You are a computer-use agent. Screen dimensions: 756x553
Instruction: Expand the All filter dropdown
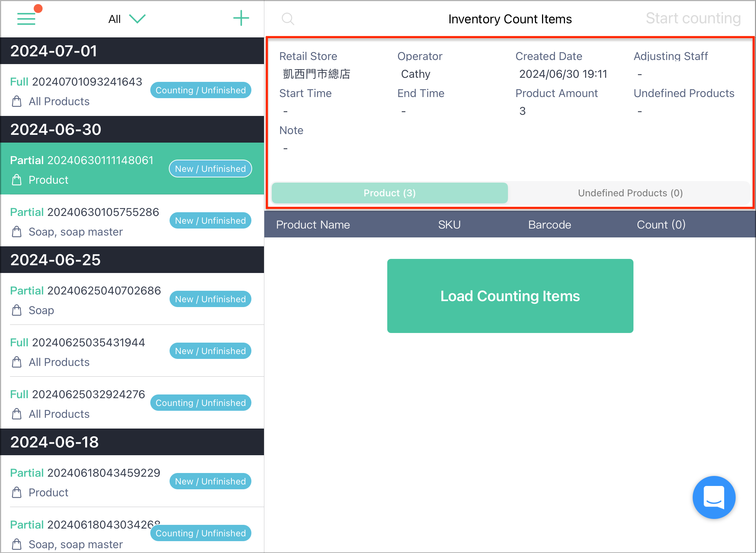point(127,19)
